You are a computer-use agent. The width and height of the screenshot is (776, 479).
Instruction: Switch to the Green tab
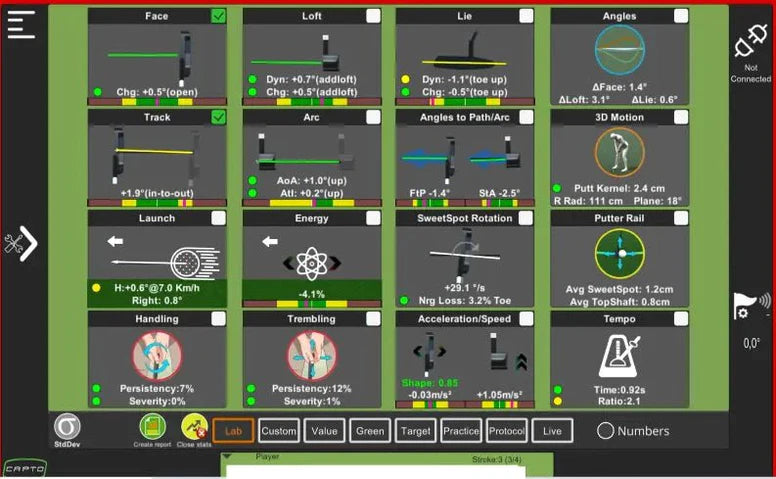tap(371, 431)
